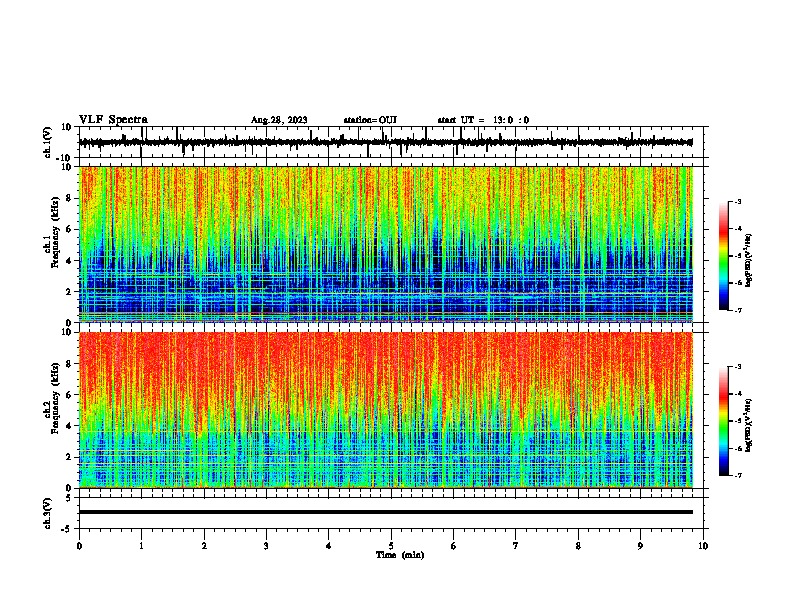Click the flat black ch.3 trace line
The height and width of the screenshot is (612, 792).
[x=386, y=512]
